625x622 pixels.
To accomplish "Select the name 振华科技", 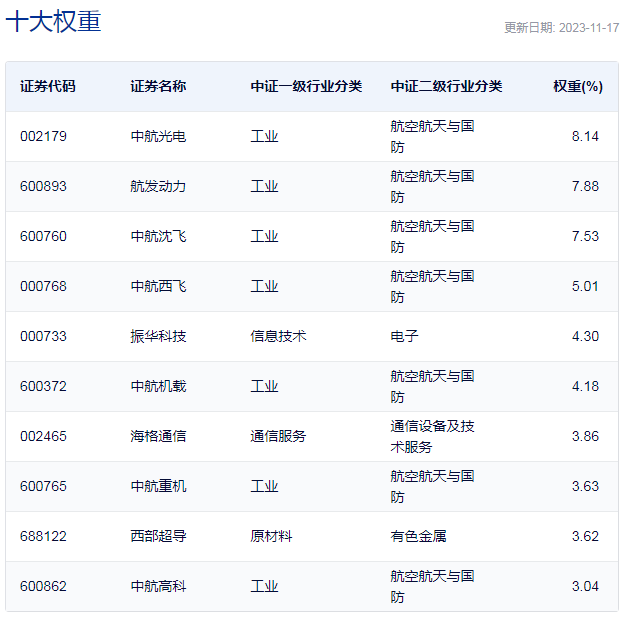I will tap(158, 336).
